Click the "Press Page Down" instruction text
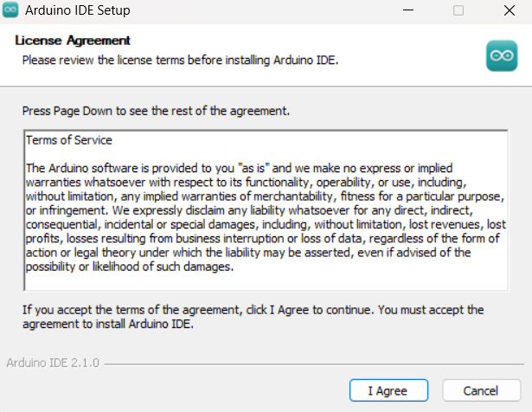This screenshot has width=532, height=412. (x=156, y=112)
